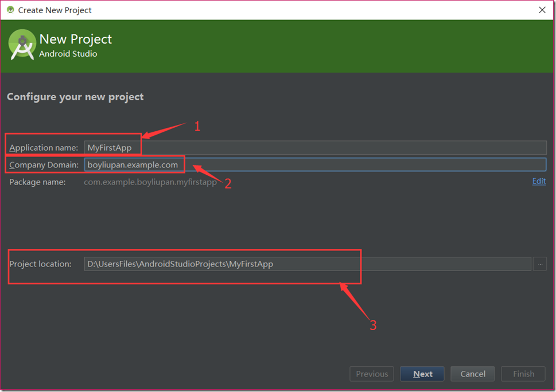Click the Project location label
The image size is (556, 392).
(x=40, y=264)
